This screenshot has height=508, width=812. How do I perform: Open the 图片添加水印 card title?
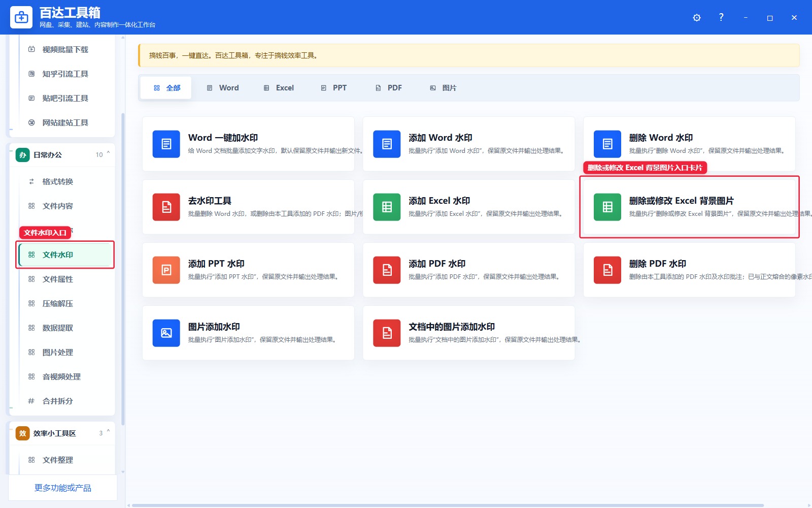(214, 327)
